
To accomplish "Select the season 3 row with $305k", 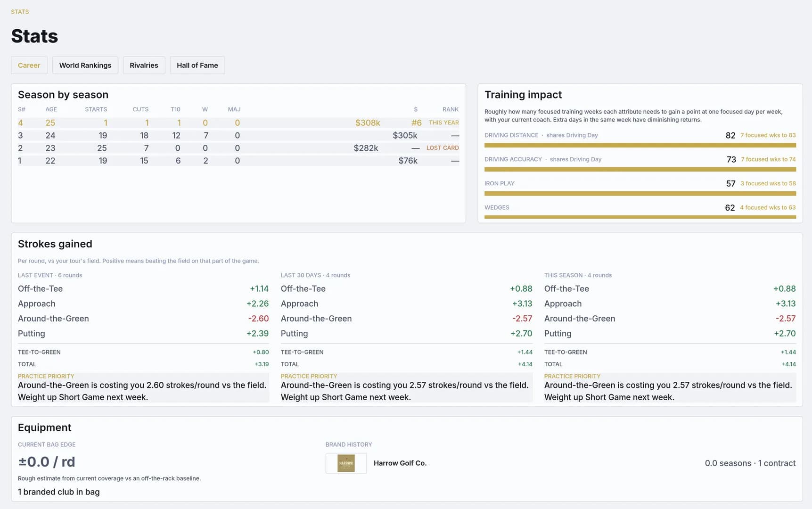I will click(238, 135).
